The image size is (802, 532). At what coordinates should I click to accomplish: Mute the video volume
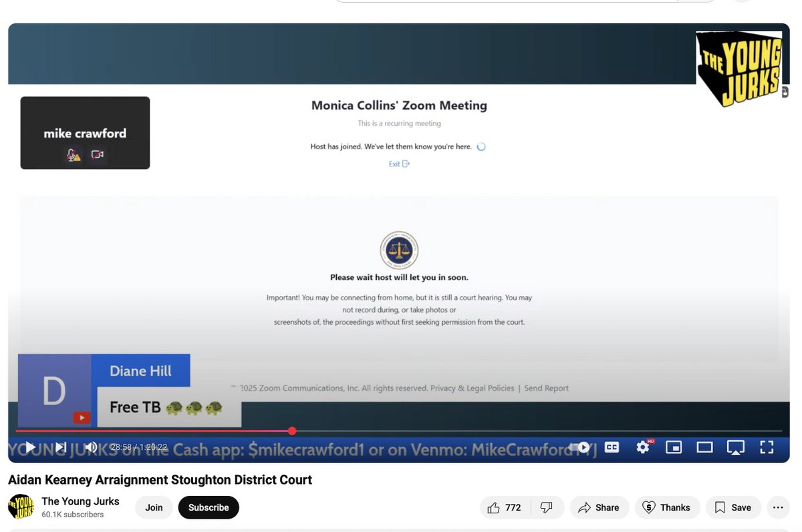[x=91, y=448]
